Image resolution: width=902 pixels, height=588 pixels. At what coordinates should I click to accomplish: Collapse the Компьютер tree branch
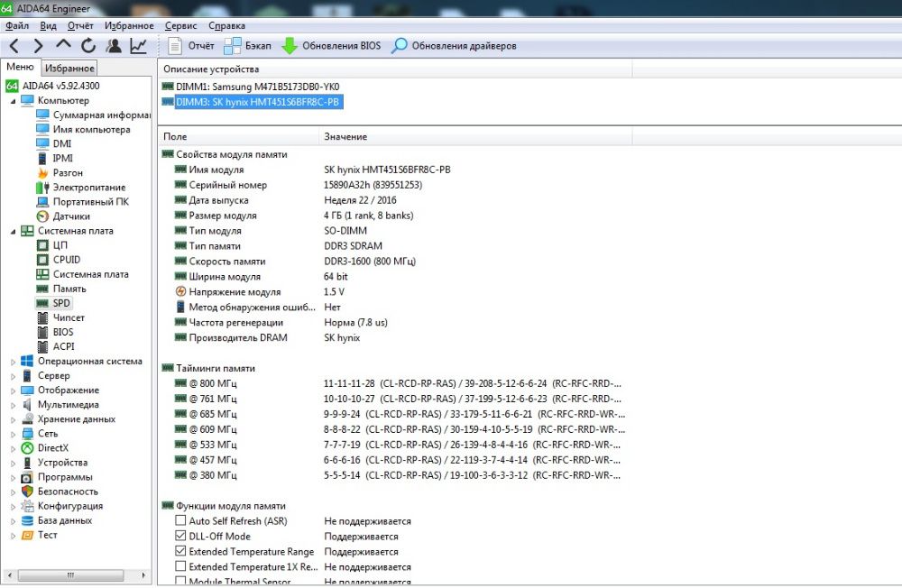14,101
